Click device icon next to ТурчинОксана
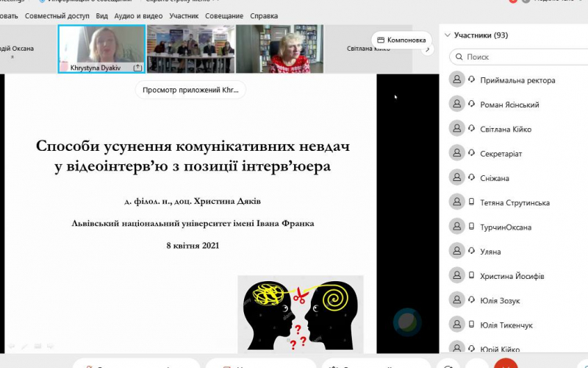This screenshot has height=368, width=588. pos(472,226)
